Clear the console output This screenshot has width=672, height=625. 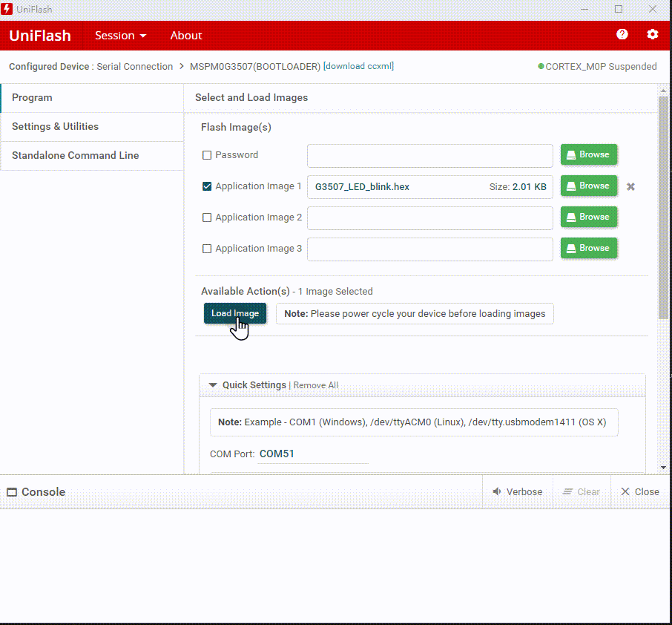pyautogui.click(x=582, y=491)
